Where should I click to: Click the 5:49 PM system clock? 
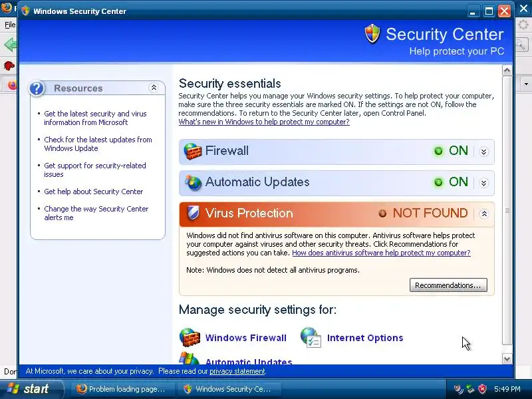[507, 389]
